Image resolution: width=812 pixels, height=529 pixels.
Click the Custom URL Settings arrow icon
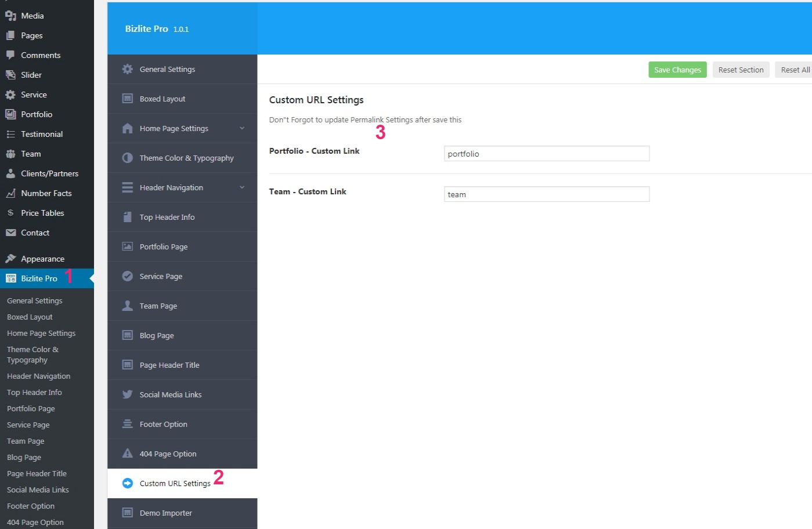tap(128, 483)
